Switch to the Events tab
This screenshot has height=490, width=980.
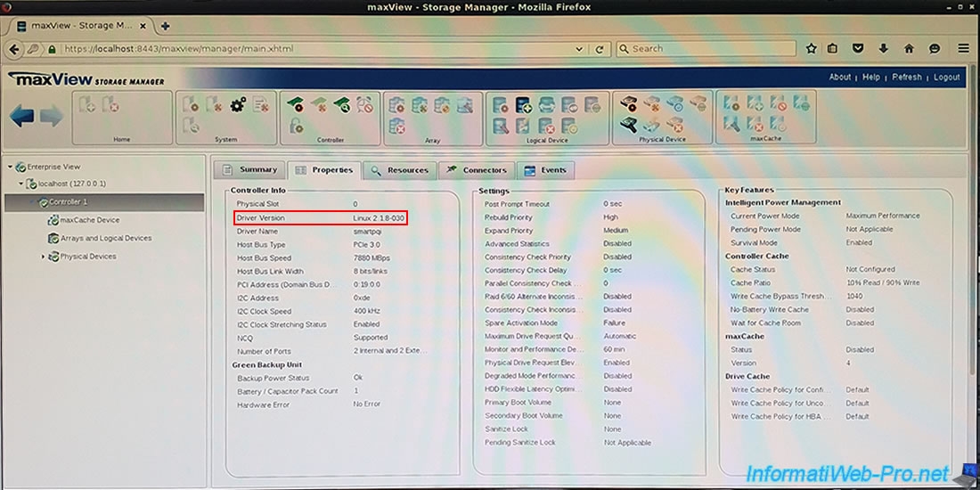point(545,170)
